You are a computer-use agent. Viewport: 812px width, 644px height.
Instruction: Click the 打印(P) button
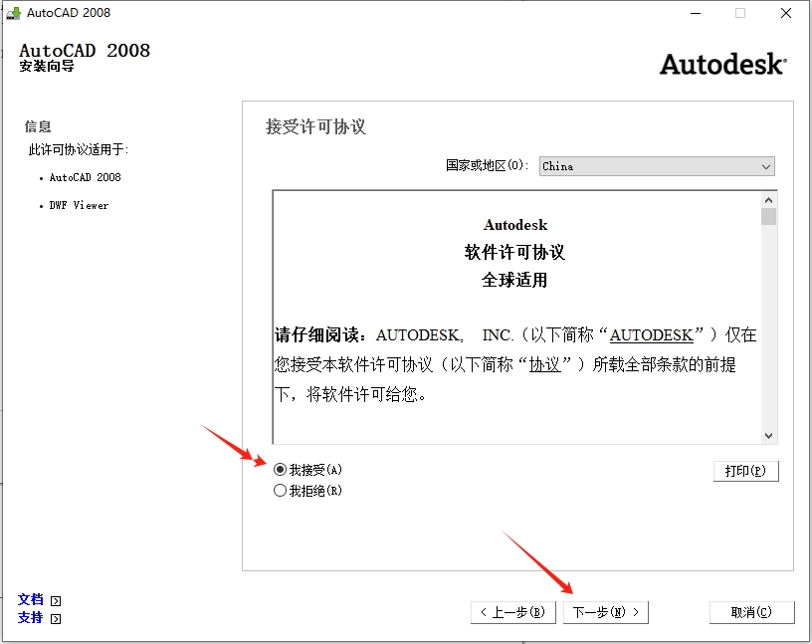pos(746,471)
